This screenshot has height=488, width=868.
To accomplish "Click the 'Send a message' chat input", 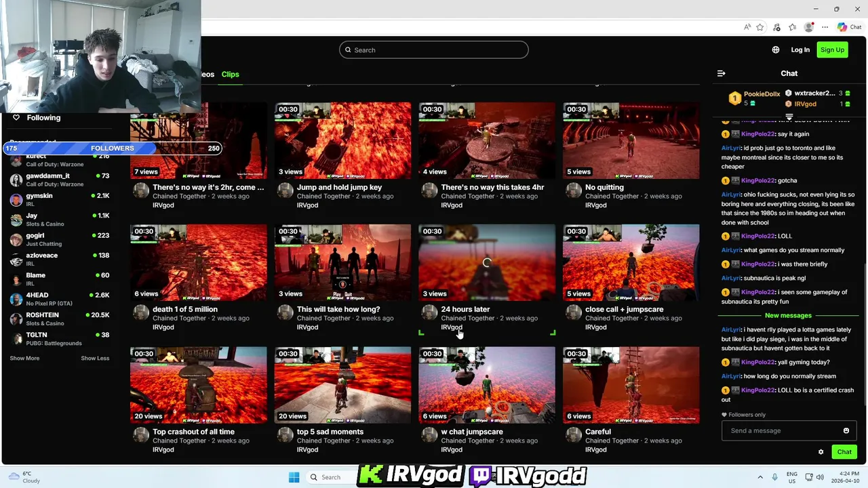I will pos(781,430).
